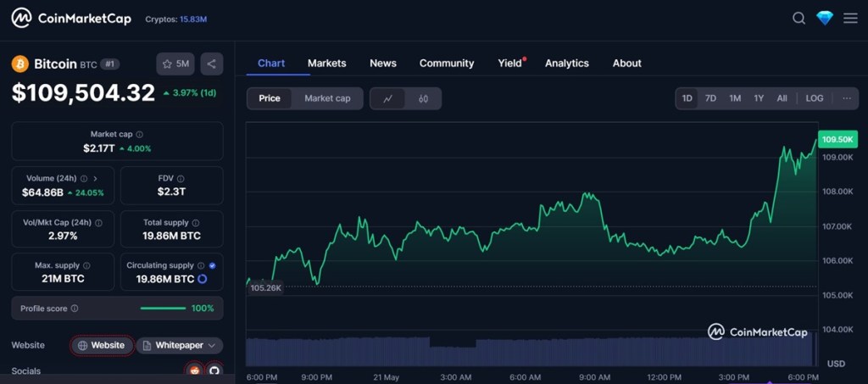Click the share icon next to Bitcoin
The height and width of the screenshot is (384, 868).
click(212, 64)
